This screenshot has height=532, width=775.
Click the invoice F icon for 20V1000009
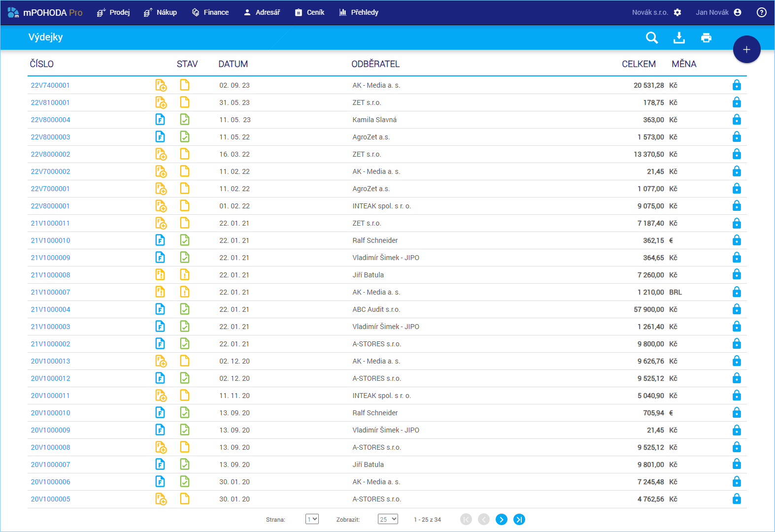(160, 430)
